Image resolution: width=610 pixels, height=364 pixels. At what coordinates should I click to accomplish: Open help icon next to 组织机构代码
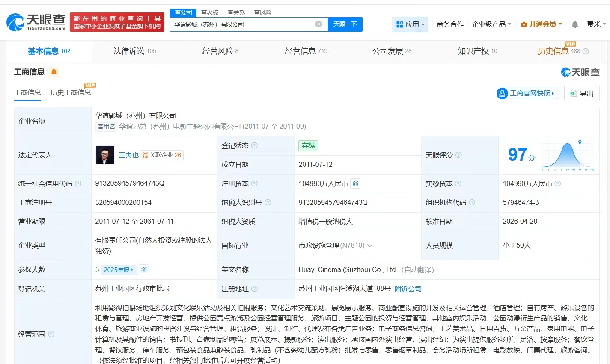[x=472, y=202]
